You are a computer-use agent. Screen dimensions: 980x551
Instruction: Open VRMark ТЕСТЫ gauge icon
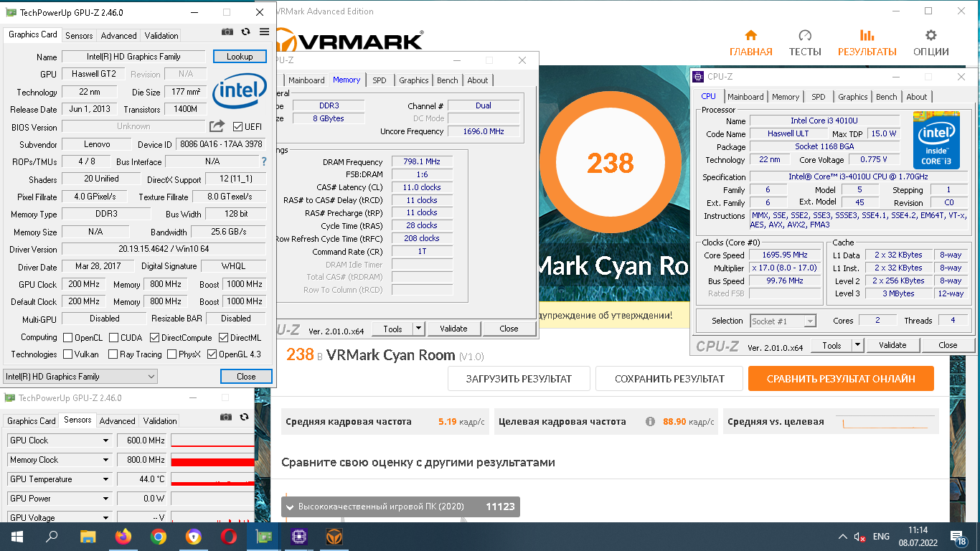[x=805, y=35]
